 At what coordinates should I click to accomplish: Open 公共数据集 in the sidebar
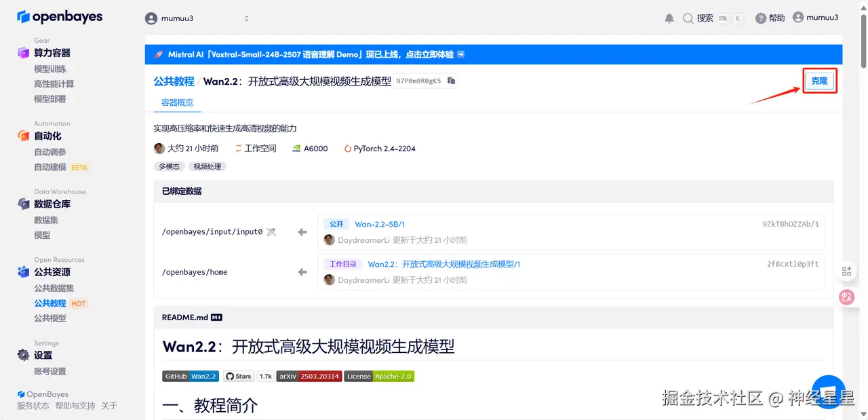pos(54,288)
